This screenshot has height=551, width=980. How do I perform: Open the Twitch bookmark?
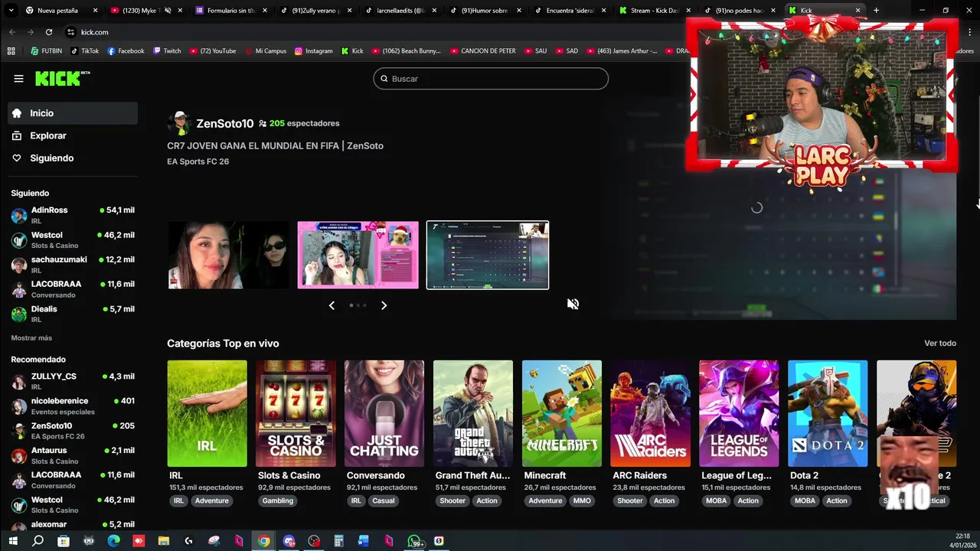(x=167, y=51)
